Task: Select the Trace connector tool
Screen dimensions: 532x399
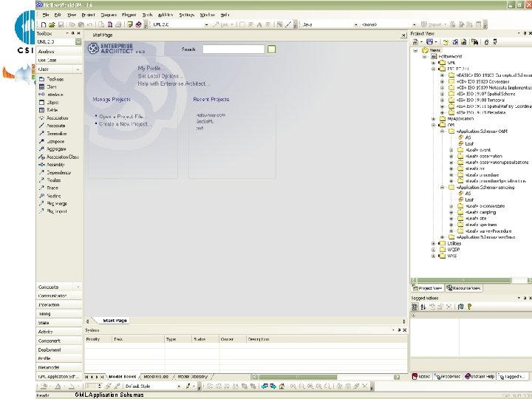Action: pos(49,188)
